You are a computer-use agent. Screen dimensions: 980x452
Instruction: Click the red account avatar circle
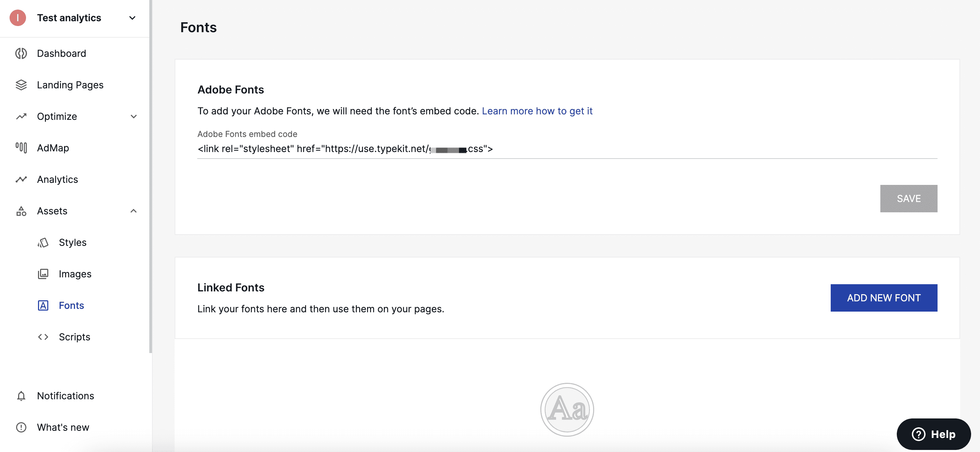click(18, 18)
